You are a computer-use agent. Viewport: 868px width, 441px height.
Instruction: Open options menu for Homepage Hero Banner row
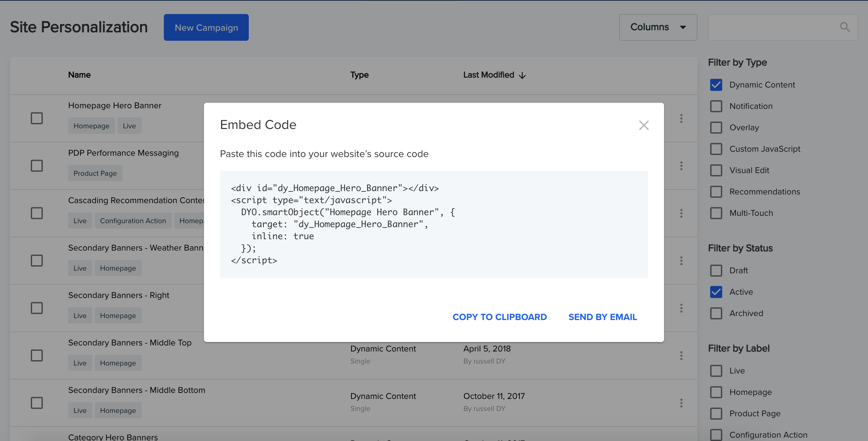[x=681, y=118]
